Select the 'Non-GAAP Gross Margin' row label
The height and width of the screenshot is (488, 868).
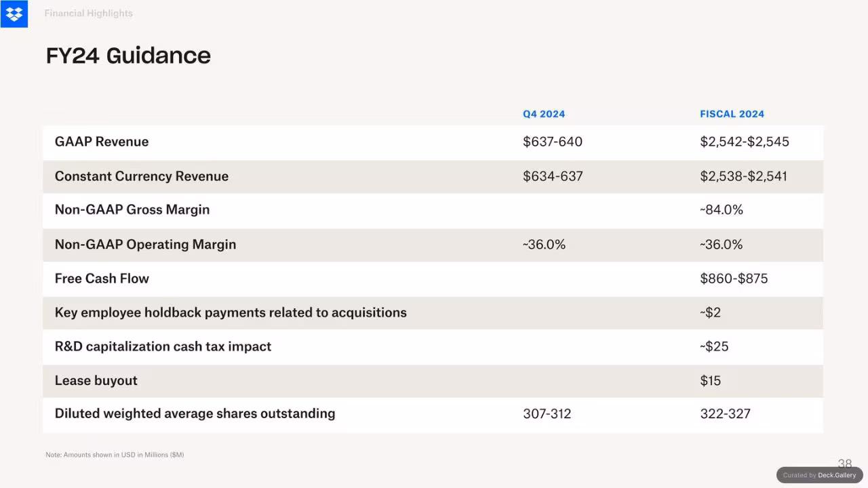[132, 210]
